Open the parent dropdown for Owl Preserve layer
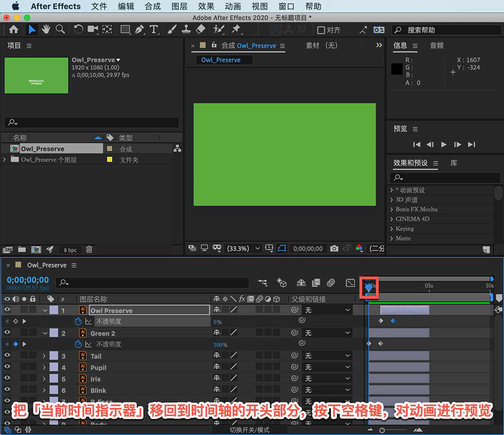504x435 pixels. (x=327, y=310)
